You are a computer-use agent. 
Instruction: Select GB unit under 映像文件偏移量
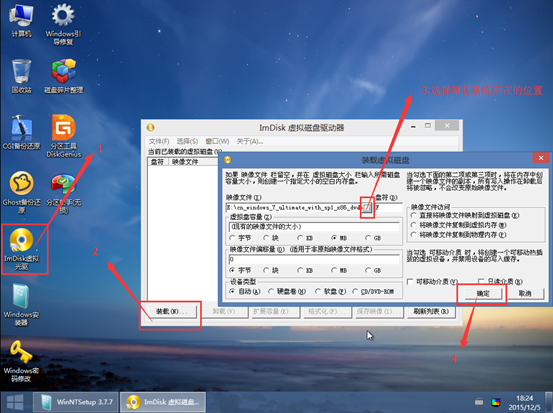tap(373, 271)
